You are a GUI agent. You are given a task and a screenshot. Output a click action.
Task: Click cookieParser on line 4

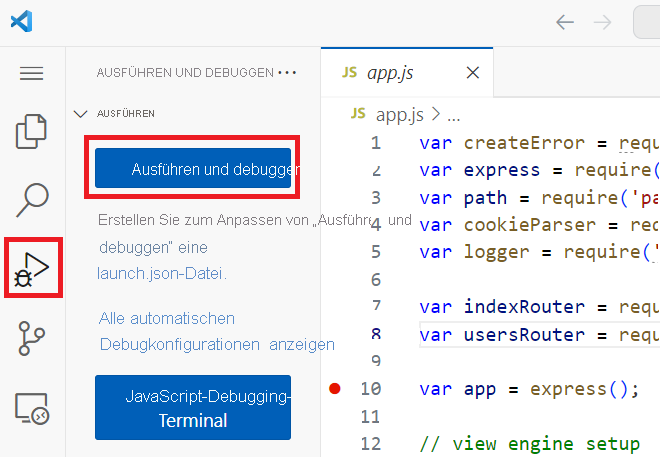(x=530, y=225)
